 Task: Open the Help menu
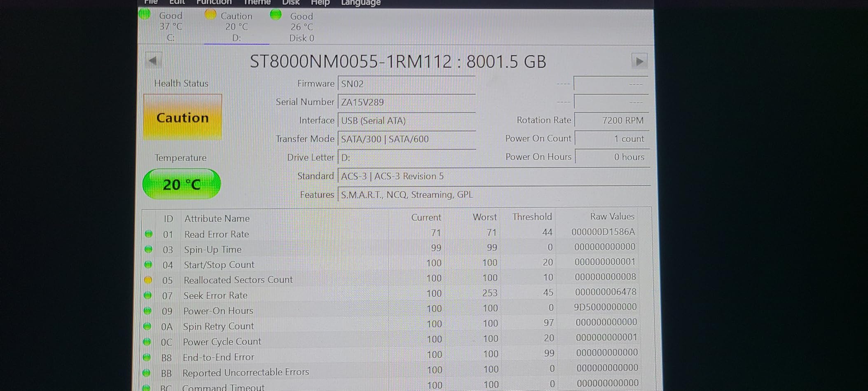point(320,2)
